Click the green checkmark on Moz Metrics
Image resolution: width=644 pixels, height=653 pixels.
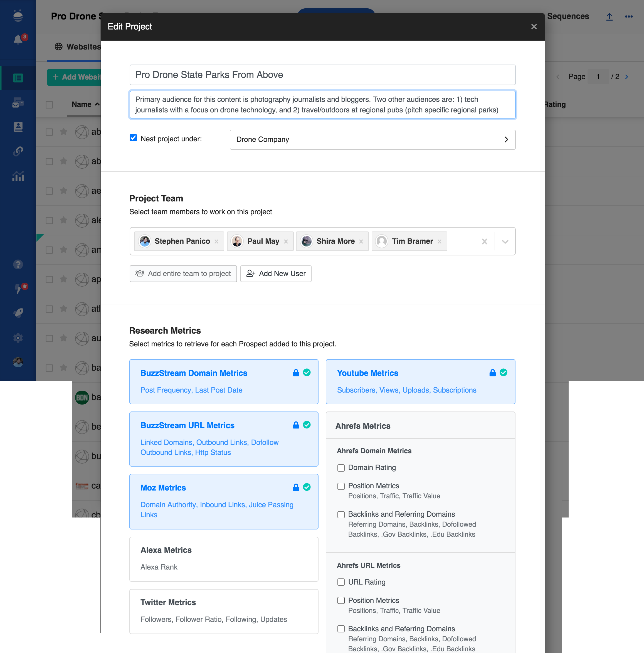pos(307,487)
